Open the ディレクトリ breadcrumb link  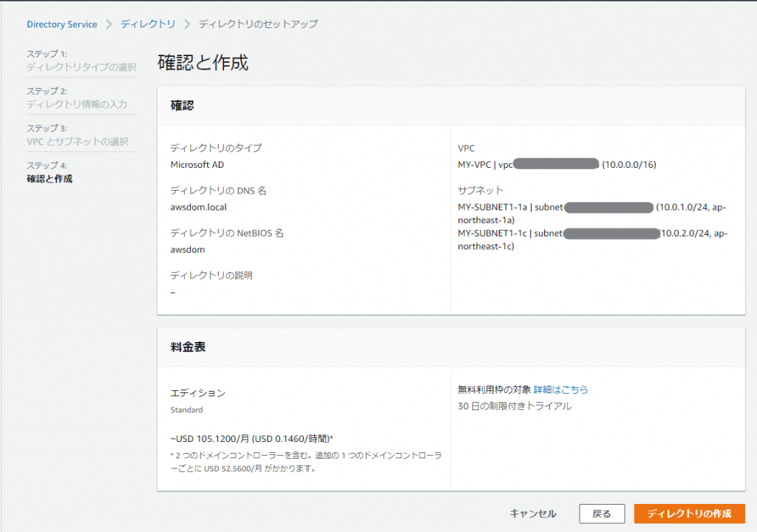148,24
